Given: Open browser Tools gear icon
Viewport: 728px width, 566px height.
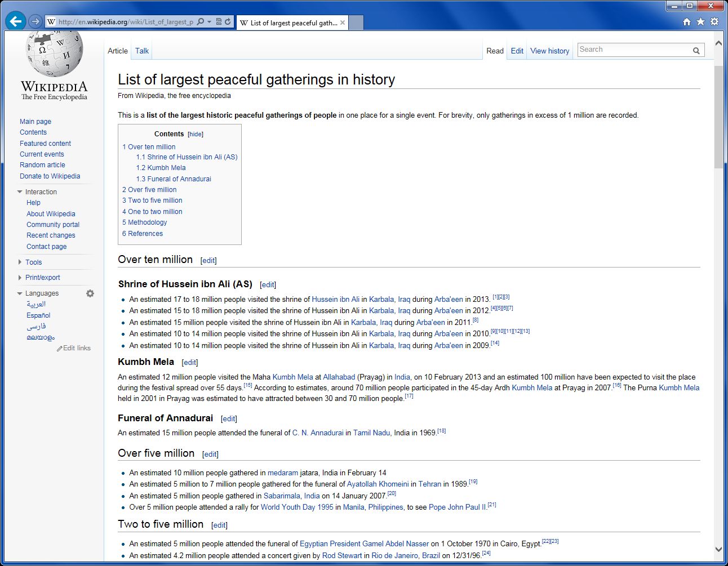Looking at the screenshot, I should pos(714,22).
